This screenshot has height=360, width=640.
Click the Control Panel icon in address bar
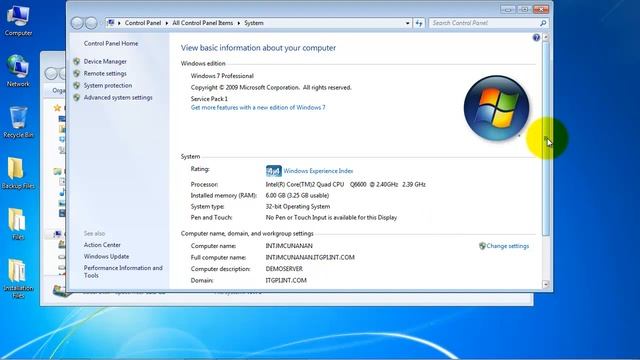coord(111,23)
